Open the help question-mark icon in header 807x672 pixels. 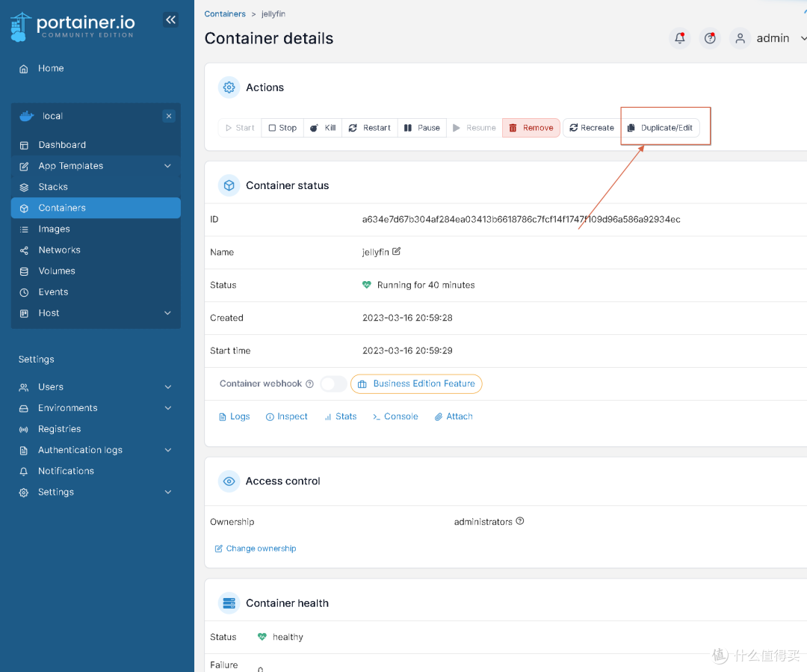click(710, 38)
